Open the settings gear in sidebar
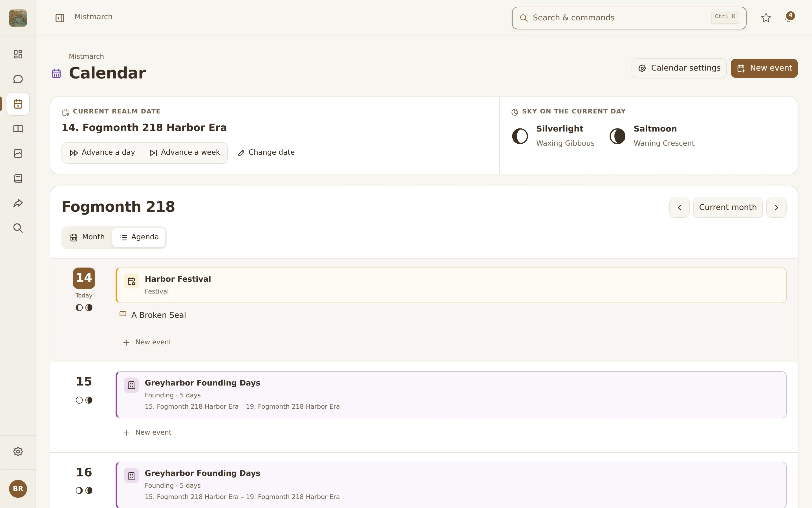The width and height of the screenshot is (812, 508). click(x=18, y=452)
